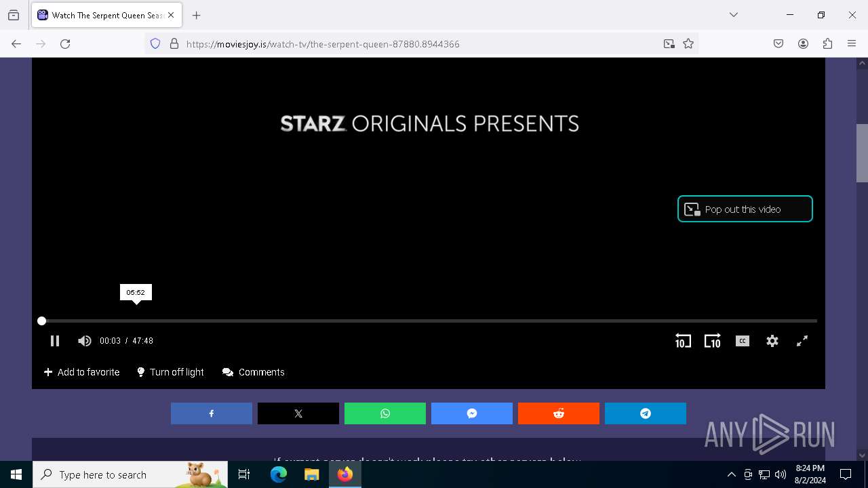The width and height of the screenshot is (868, 488).
Task: Skip forward 10 seconds in video
Action: [x=712, y=341]
